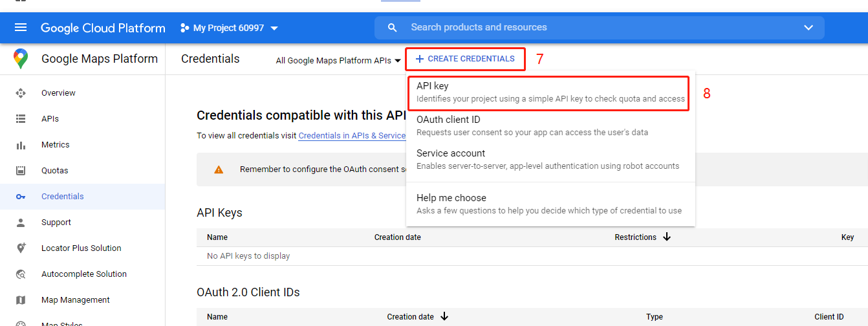Click the API Keys Creation date column header
Screen dimensions: 868x326
pyautogui.click(x=398, y=237)
